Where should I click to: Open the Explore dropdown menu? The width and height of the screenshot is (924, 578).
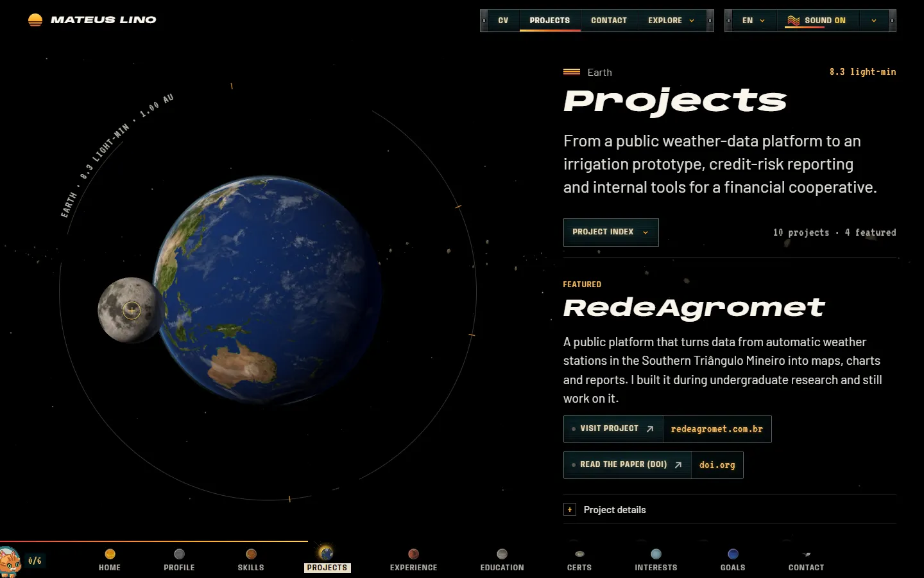[x=671, y=21]
